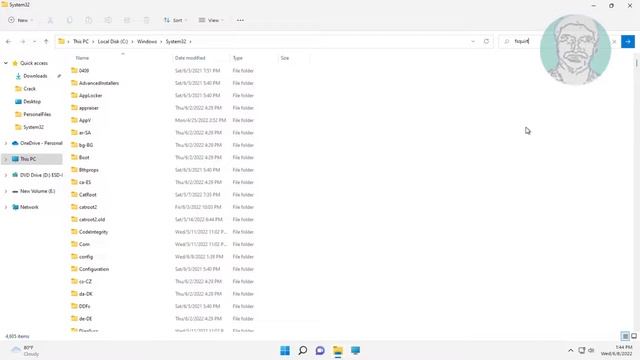Open PersonalFiles in Quick access
This screenshot has height=360, width=640.
click(37, 114)
